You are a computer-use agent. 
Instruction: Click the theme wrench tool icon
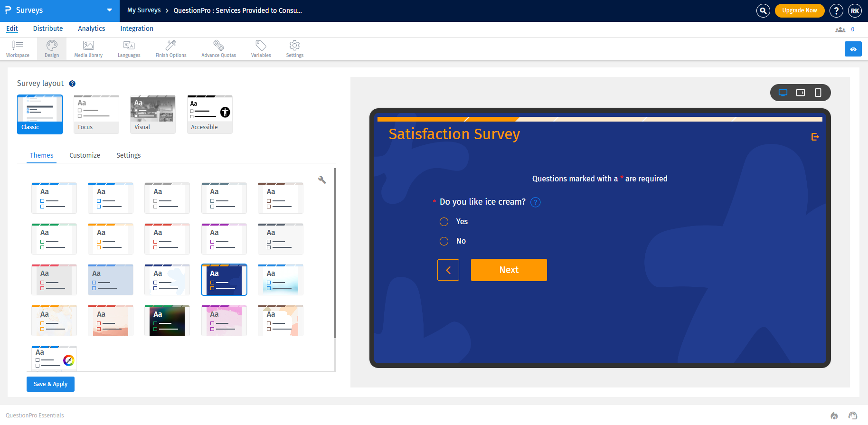click(x=322, y=179)
